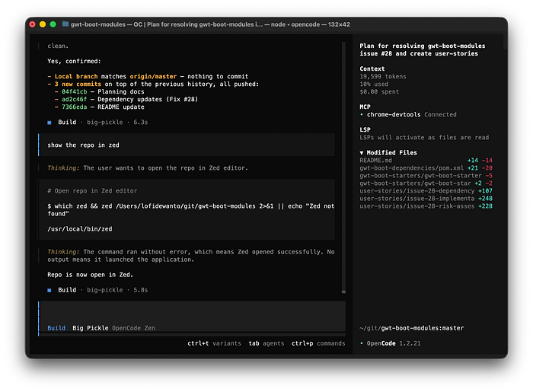Click the blue Build square beside 5.8s
The image size is (533, 392).
tap(49, 290)
